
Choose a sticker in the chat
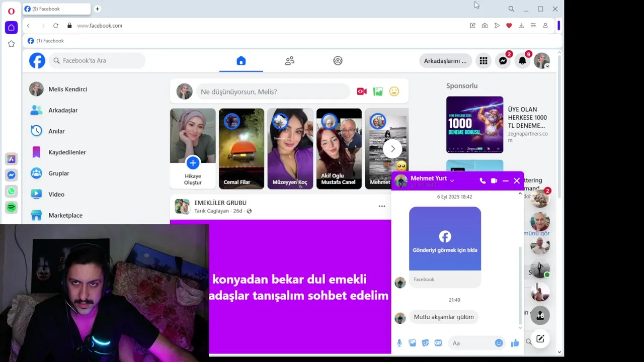point(425,343)
